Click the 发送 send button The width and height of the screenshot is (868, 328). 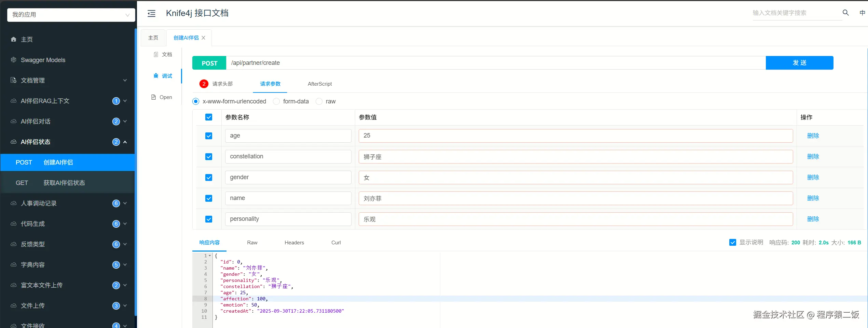[x=799, y=63]
